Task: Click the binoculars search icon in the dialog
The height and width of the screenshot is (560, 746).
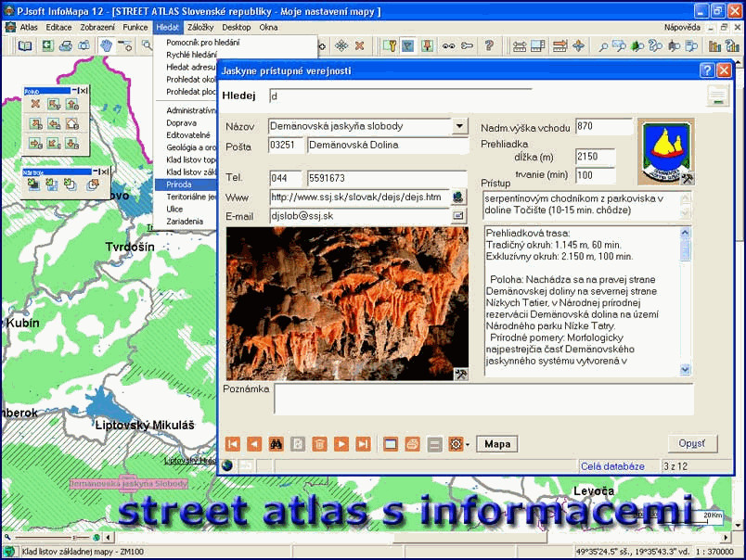Action: pos(276,444)
